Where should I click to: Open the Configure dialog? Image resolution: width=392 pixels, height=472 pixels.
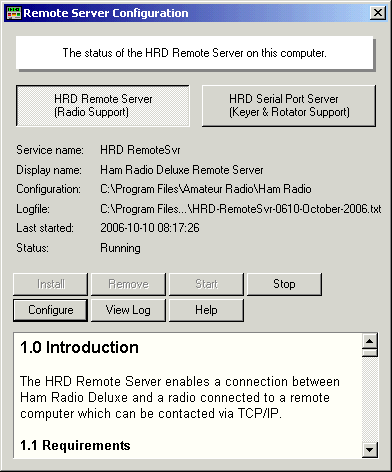[x=50, y=310]
